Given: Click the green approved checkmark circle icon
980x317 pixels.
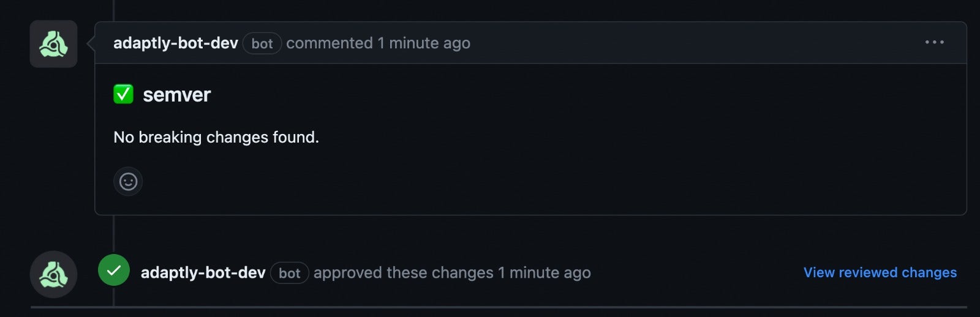Looking at the screenshot, I should tap(114, 270).
